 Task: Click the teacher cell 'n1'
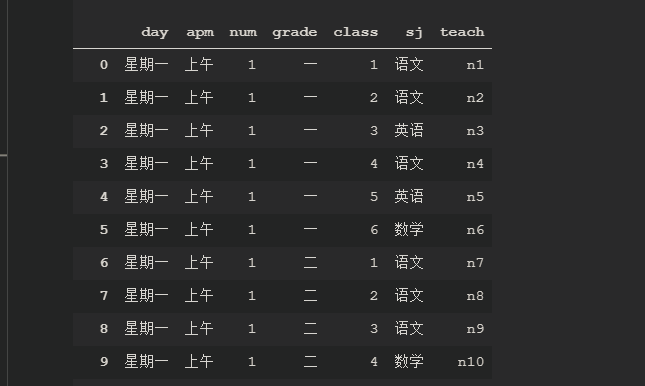coord(475,65)
